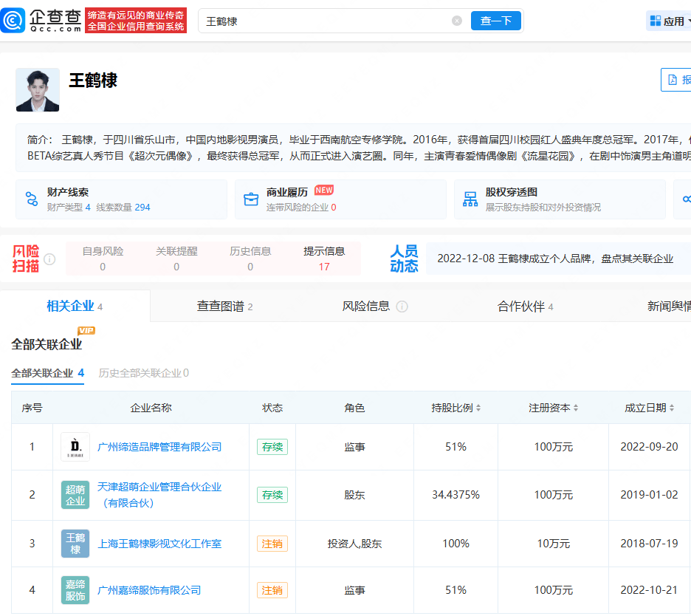Click the 股权穿透图 hierarchy icon

470,199
